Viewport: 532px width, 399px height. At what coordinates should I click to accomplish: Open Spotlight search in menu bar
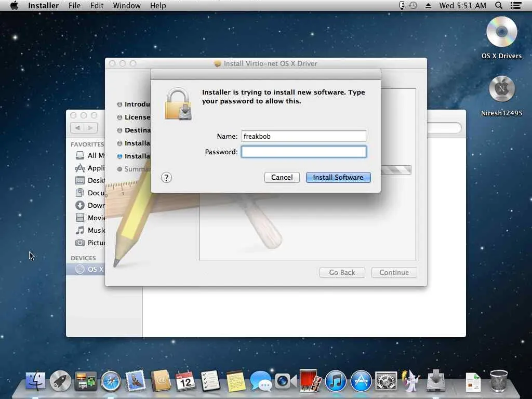(x=499, y=5)
